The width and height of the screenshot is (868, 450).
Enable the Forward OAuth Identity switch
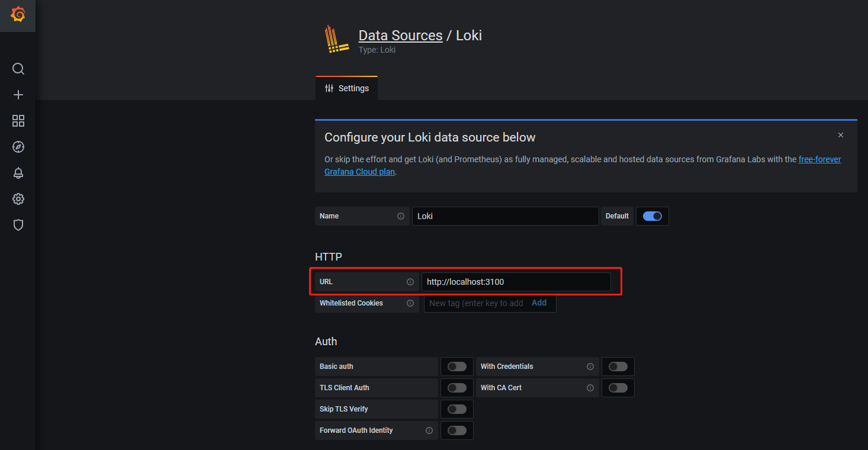tap(457, 430)
